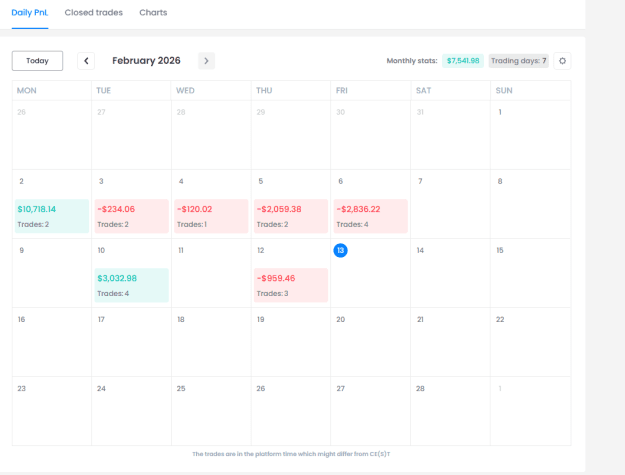Open the -$959.46 loss card on Feb 12
This screenshot has height=475, width=625.
[291, 285]
